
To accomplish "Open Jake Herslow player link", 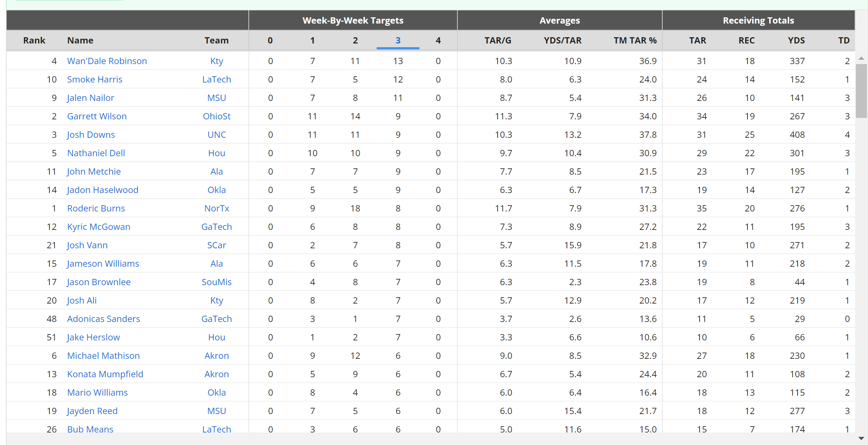I will point(93,337).
